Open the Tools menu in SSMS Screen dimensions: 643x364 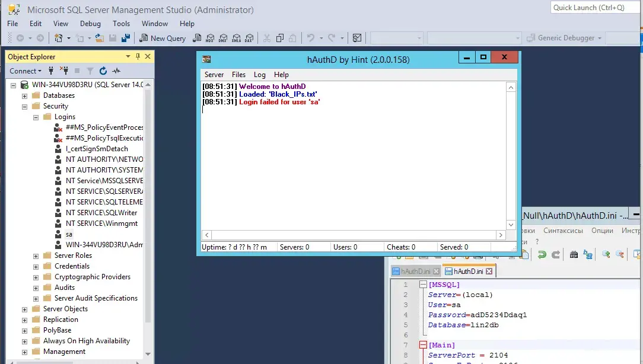(x=122, y=24)
